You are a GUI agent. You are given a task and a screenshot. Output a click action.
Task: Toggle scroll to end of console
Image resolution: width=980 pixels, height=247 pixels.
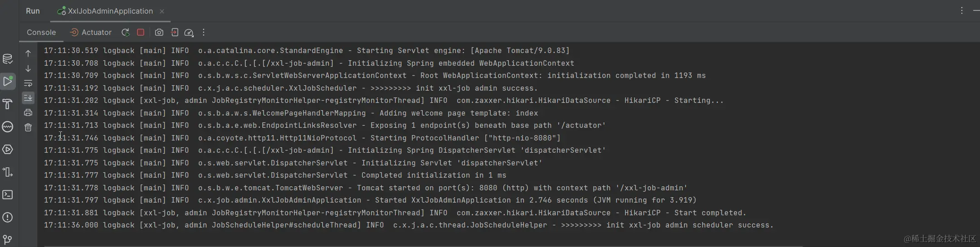[28, 98]
